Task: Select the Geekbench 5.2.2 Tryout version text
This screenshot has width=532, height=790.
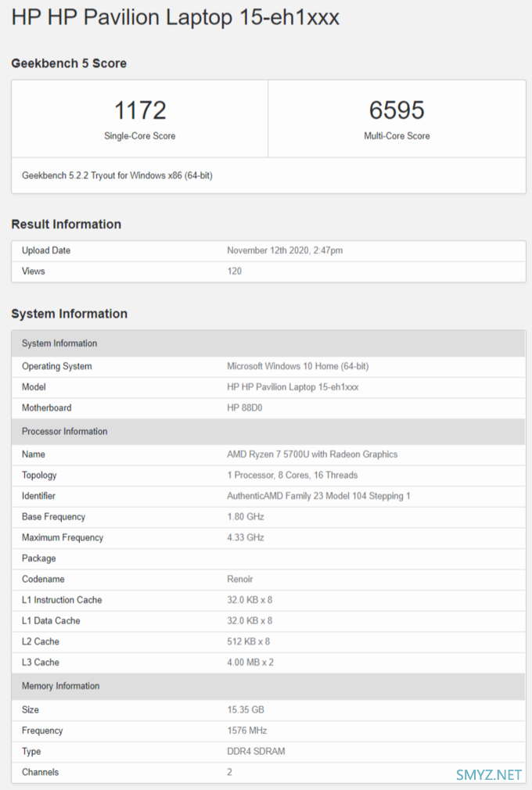Action: (x=117, y=175)
